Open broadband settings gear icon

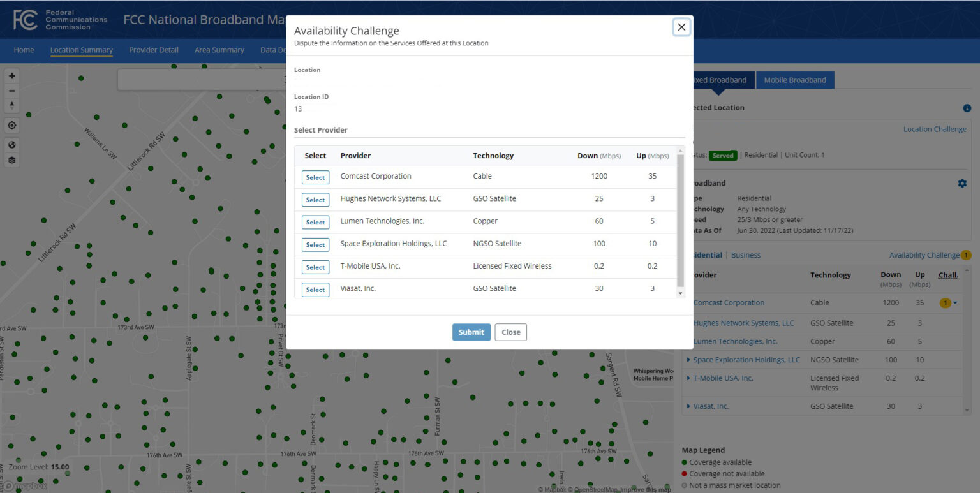tap(962, 184)
